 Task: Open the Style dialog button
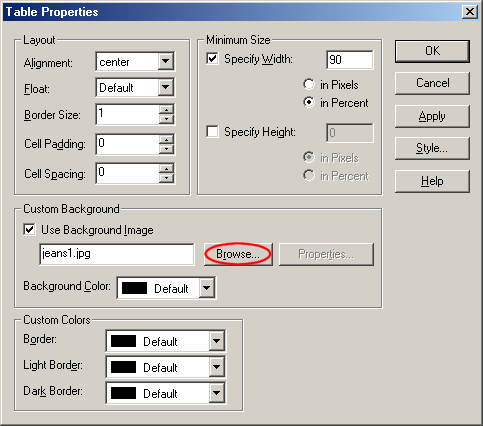432,148
